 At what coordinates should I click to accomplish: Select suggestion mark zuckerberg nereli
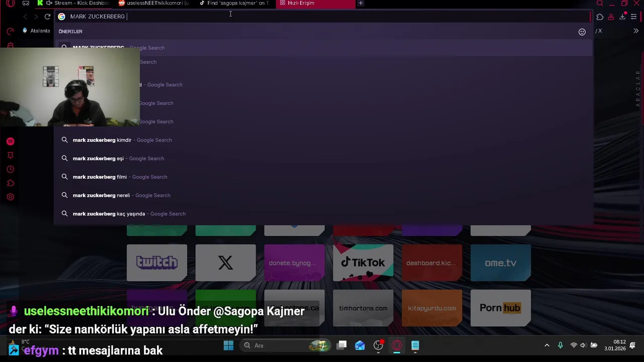point(324,195)
